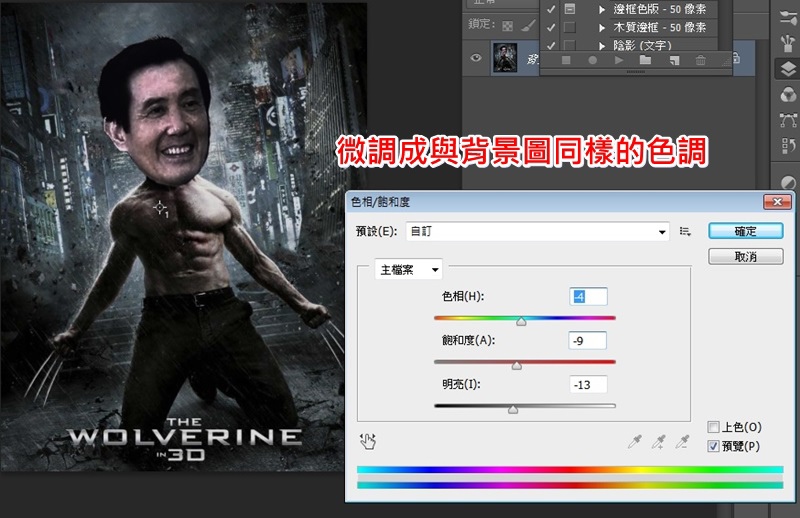The image size is (800, 518).
Task: Click 取消 cancel button
Action: tap(745, 256)
